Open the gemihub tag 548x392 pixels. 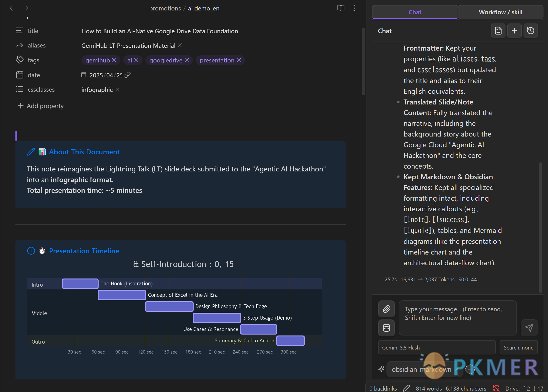point(98,60)
